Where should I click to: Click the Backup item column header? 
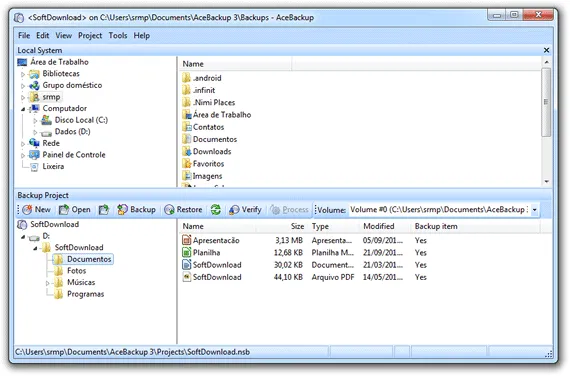(476, 226)
